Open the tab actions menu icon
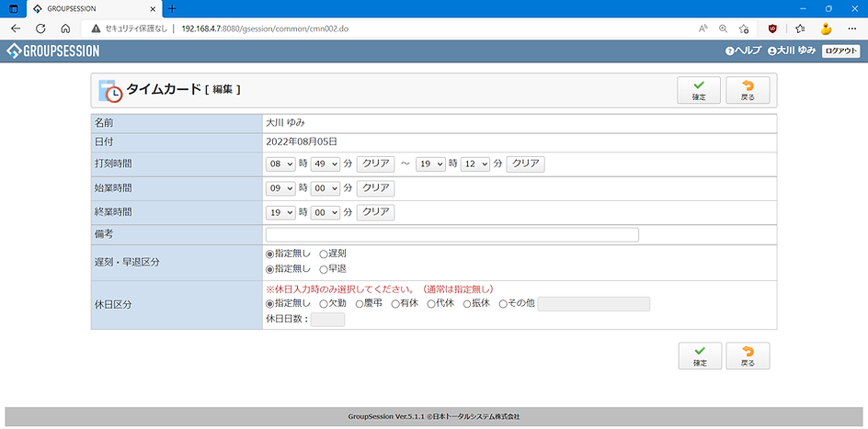This screenshot has height=429, width=868. pyautogui.click(x=14, y=9)
